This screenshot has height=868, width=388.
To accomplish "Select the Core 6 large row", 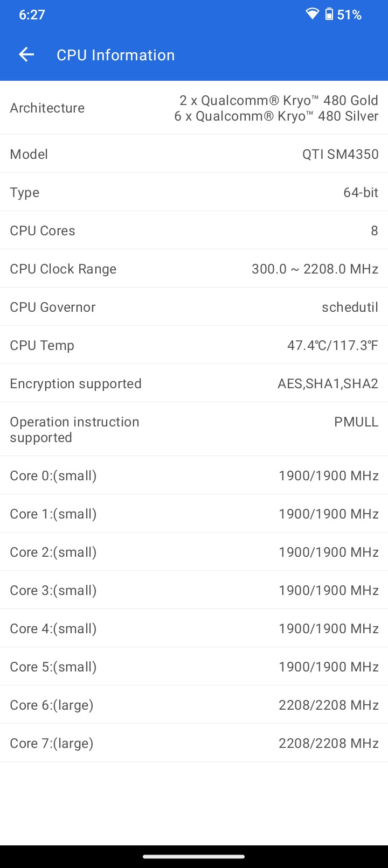I will point(194,705).
